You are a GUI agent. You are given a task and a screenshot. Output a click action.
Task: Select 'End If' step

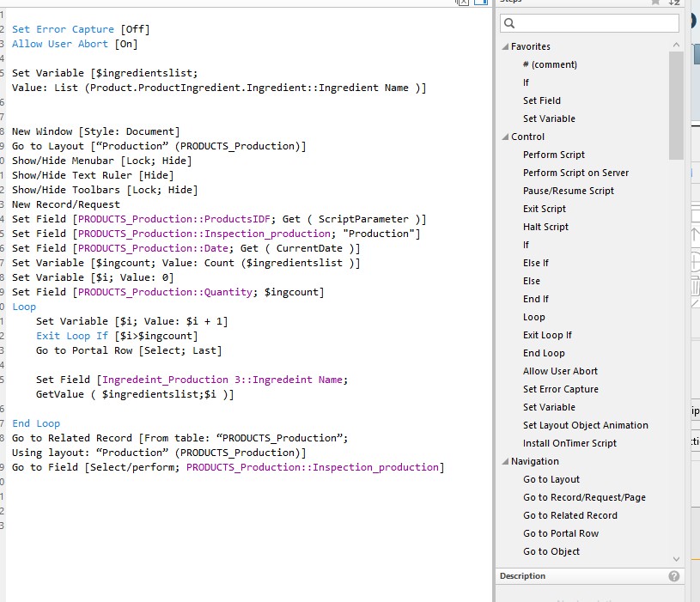coord(536,299)
